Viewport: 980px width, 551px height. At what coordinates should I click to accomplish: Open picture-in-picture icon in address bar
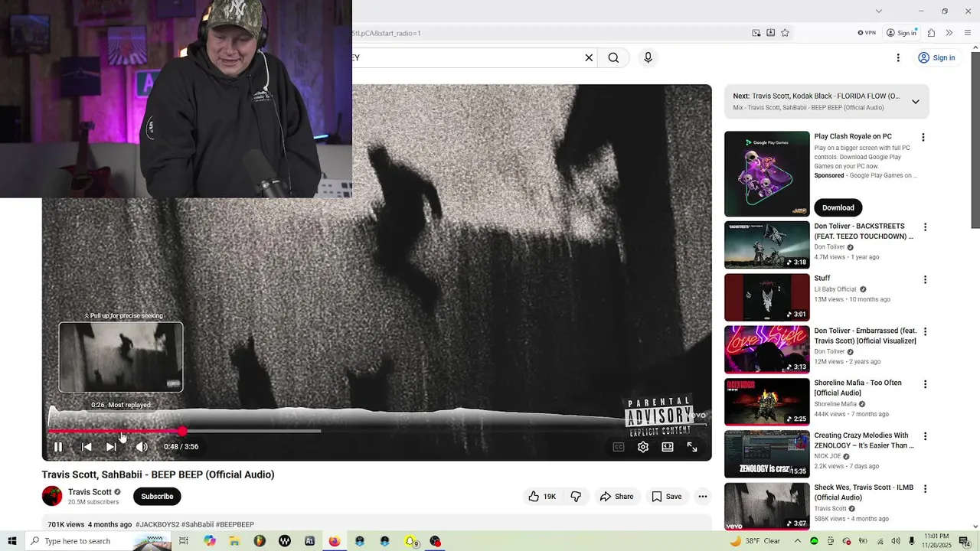pos(756,33)
